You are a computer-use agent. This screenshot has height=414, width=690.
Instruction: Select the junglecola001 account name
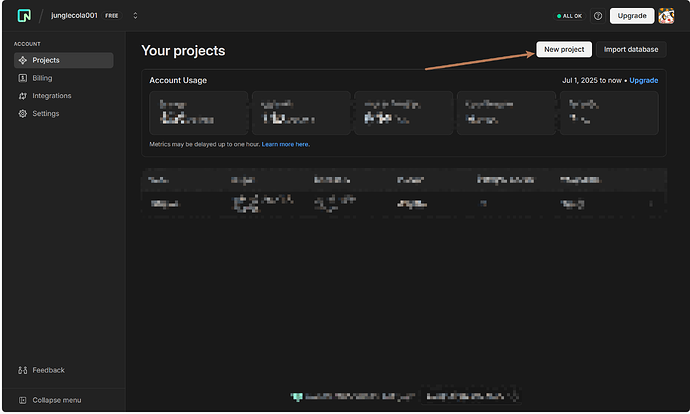pyautogui.click(x=74, y=15)
